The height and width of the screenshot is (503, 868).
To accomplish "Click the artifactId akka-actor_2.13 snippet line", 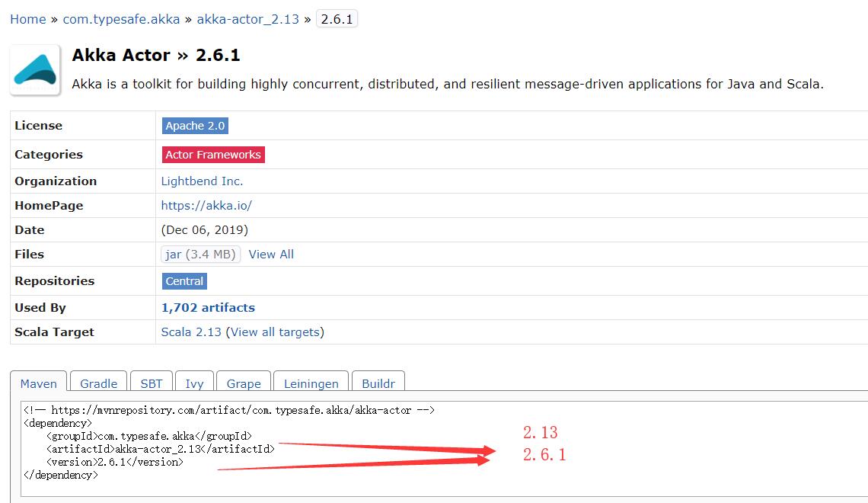I will click(161, 449).
